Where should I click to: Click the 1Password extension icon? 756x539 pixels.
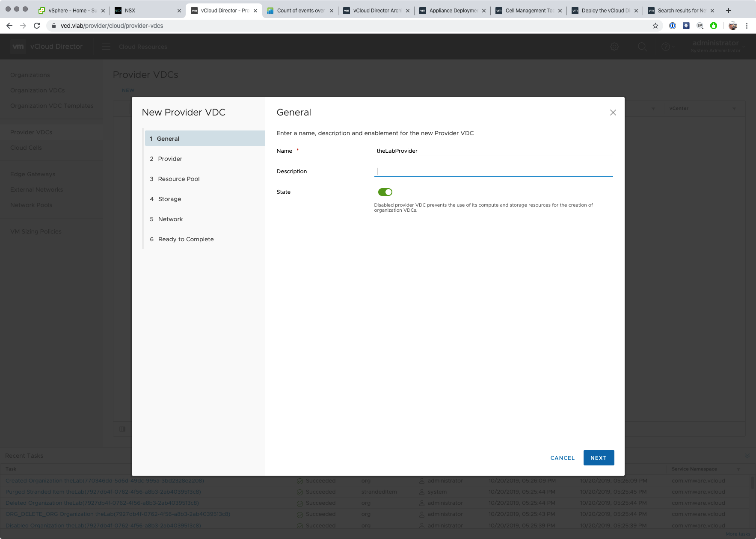673,26
